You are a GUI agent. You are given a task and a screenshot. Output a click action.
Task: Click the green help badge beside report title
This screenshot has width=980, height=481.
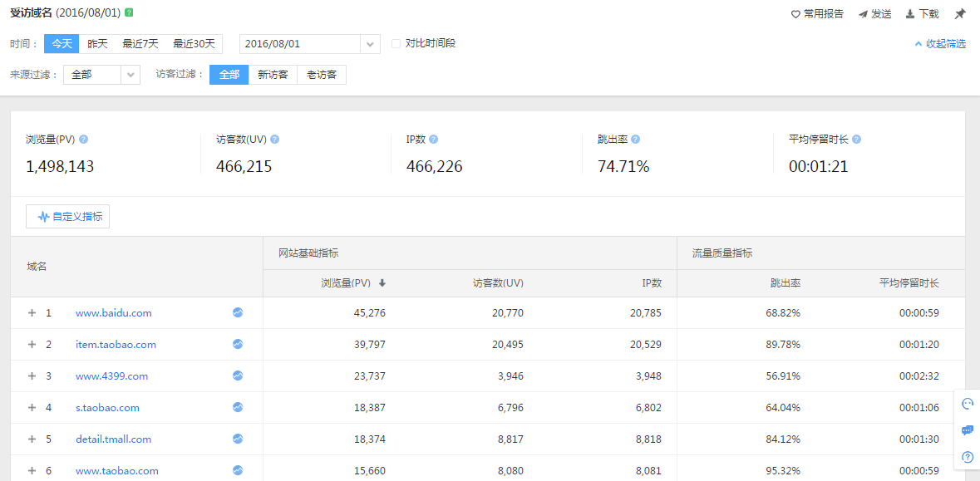129,13
